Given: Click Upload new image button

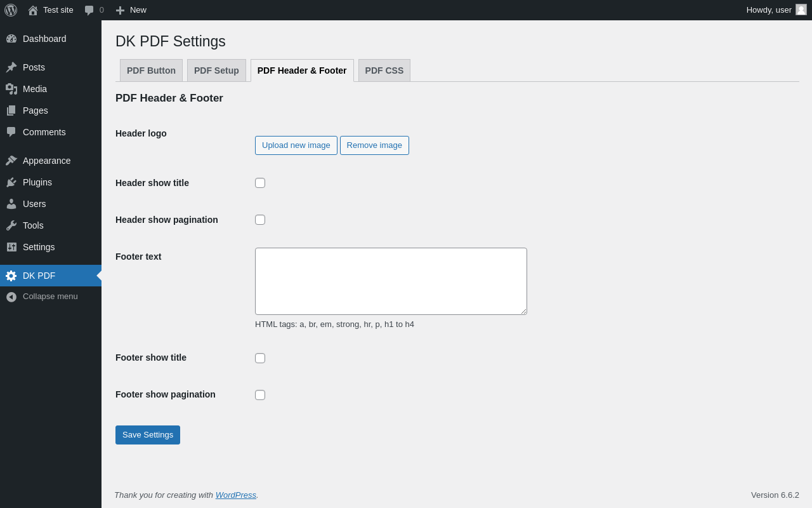Looking at the screenshot, I should (x=296, y=145).
